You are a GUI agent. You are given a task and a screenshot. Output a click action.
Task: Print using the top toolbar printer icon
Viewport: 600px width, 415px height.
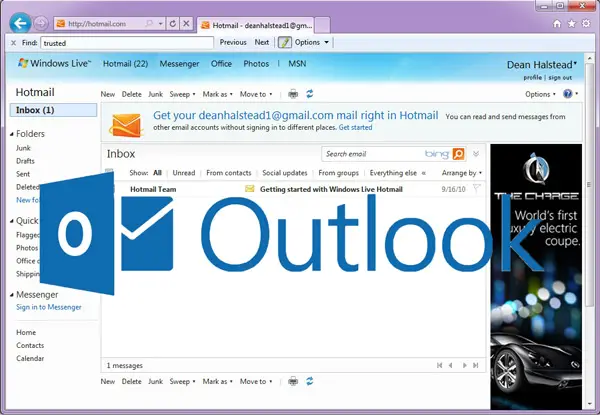pos(293,94)
